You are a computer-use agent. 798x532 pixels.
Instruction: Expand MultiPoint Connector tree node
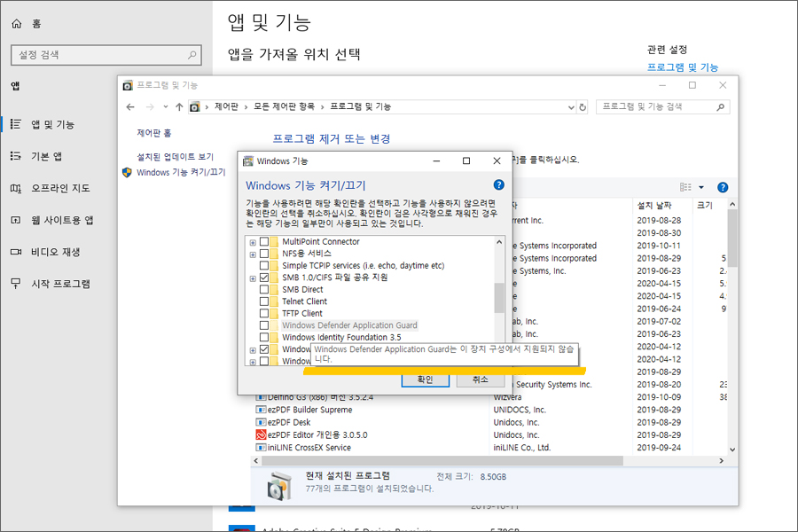tap(253, 243)
